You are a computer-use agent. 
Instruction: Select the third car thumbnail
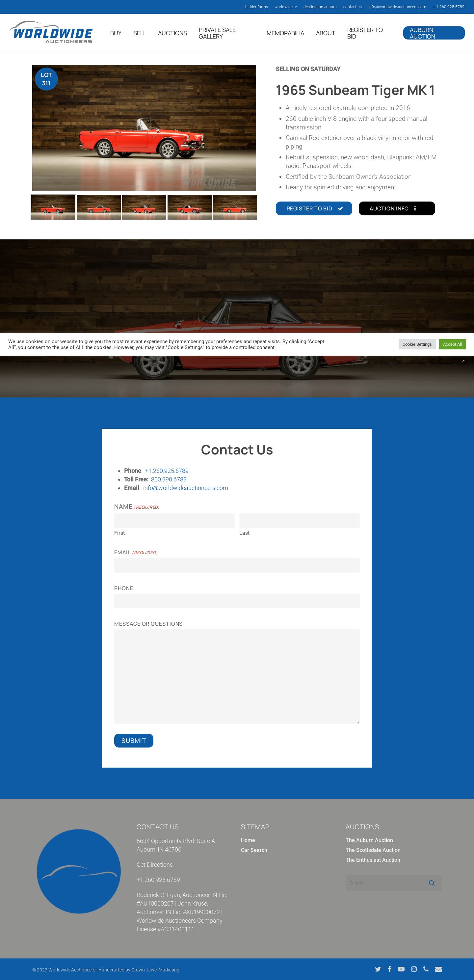[144, 207]
